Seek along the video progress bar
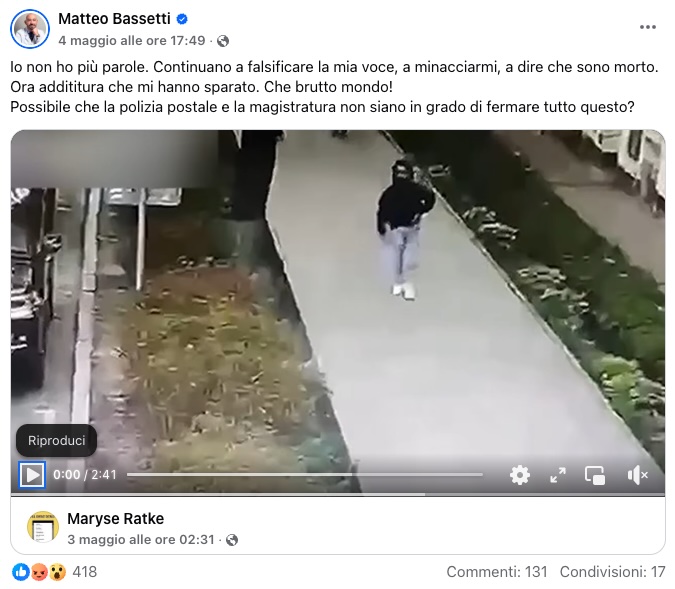675x589 pixels. 304,474
